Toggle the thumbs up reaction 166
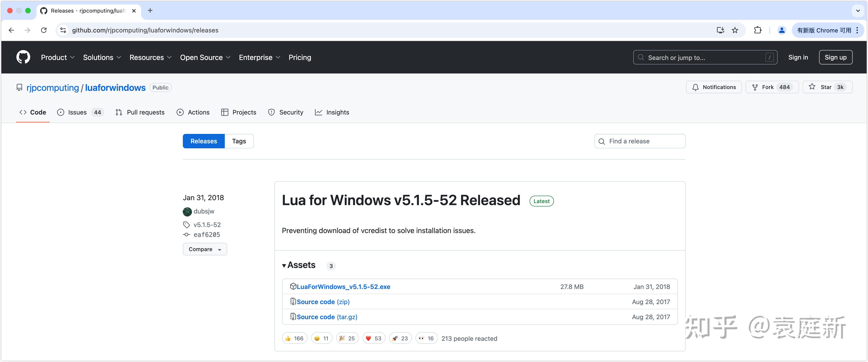 pyautogui.click(x=294, y=338)
